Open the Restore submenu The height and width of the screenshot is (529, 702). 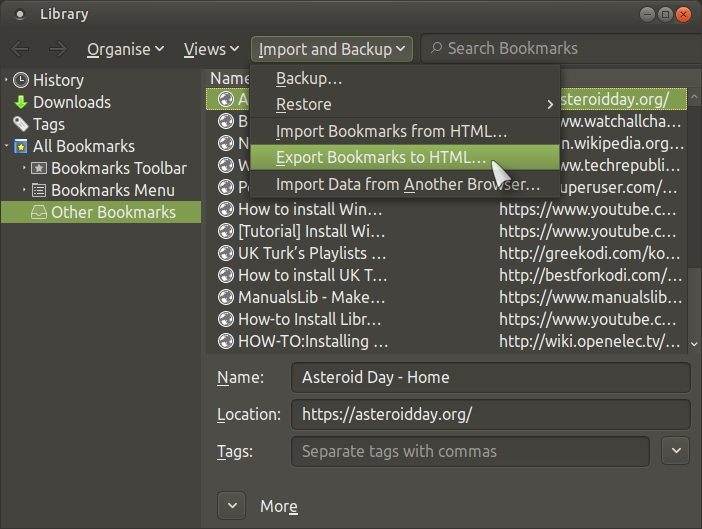click(405, 104)
